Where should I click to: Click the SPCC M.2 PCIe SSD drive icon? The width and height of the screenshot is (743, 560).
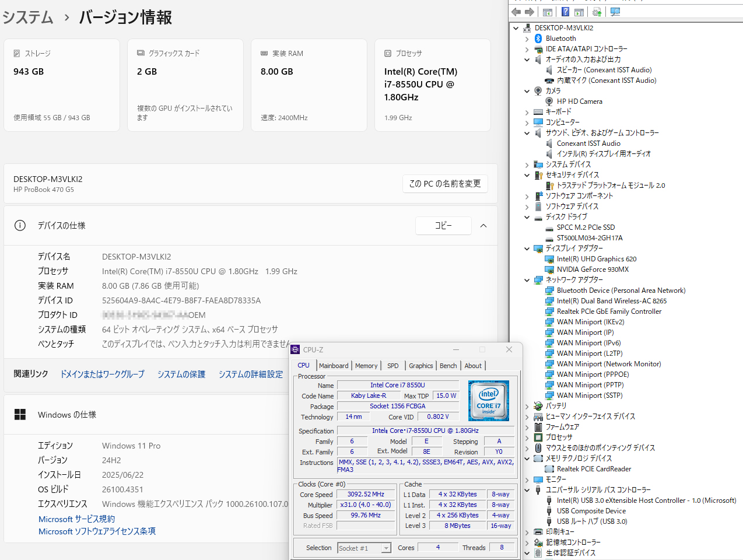click(549, 228)
